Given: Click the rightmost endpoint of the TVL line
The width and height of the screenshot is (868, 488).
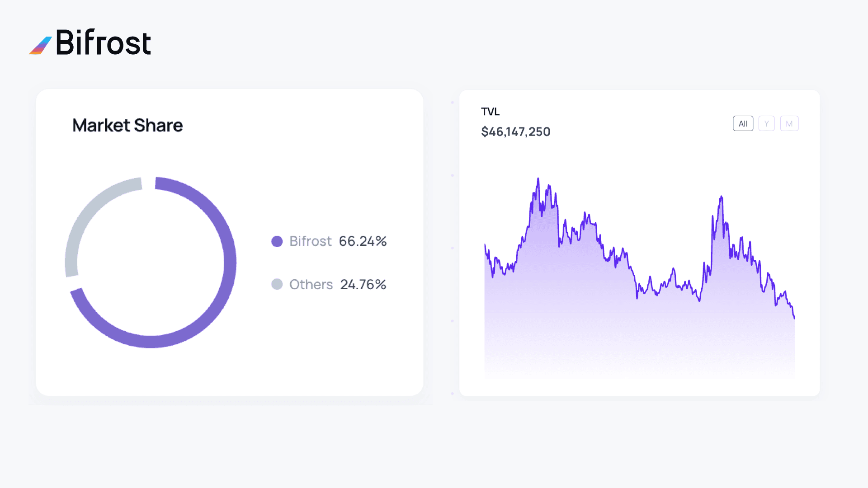Looking at the screenshot, I should 794,319.
